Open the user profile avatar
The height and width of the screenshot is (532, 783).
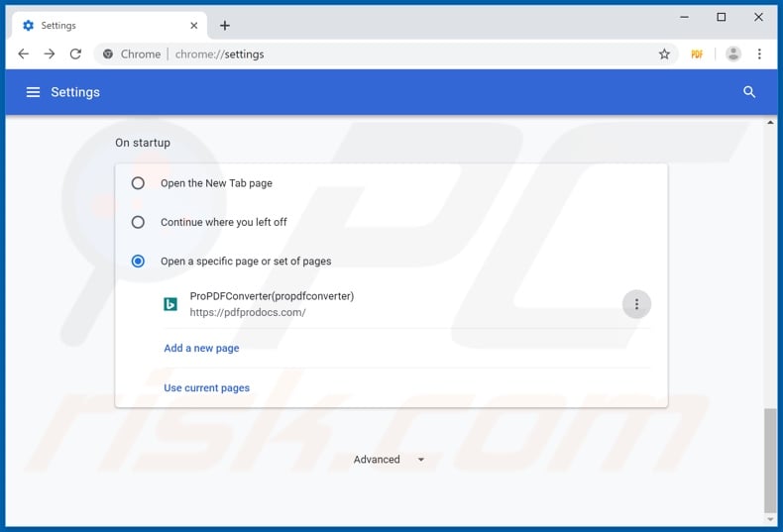click(733, 53)
